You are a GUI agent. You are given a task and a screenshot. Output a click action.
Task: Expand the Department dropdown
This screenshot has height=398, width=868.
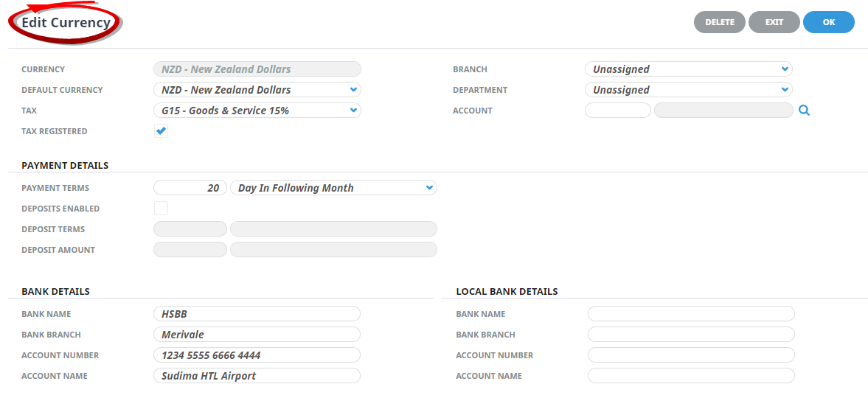[688, 90]
